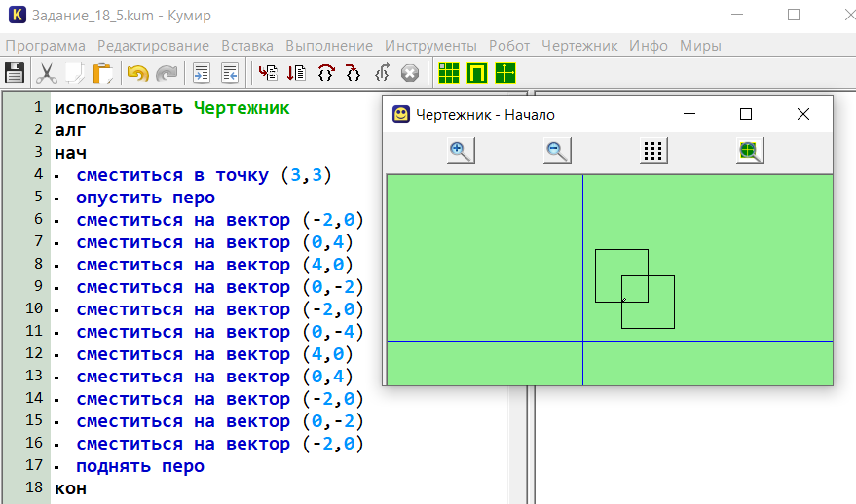
Task: Open the Миры menu
Action: pyautogui.click(x=700, y=46)
